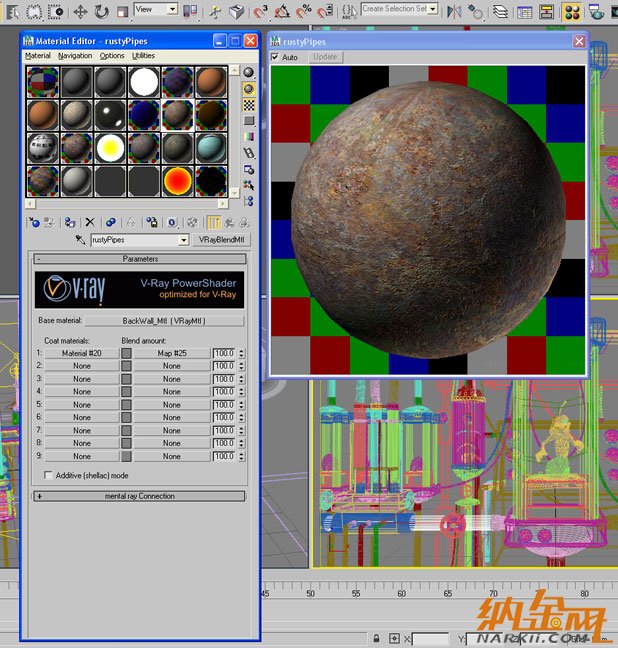This screenshot has width=618, height=648.
Task: Pick material from object with eyedropper
Action: (80, 240)
